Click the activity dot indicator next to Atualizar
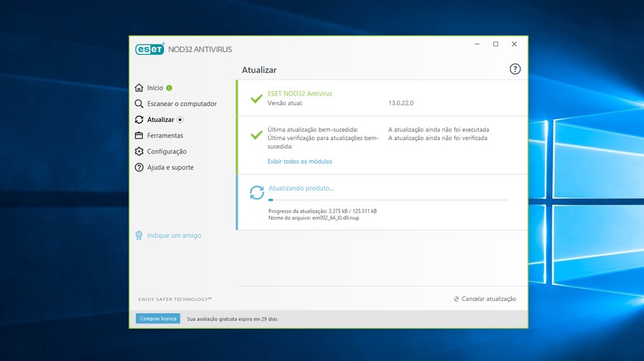This screenshot has height=361, width=644. [x=180, y=120]
